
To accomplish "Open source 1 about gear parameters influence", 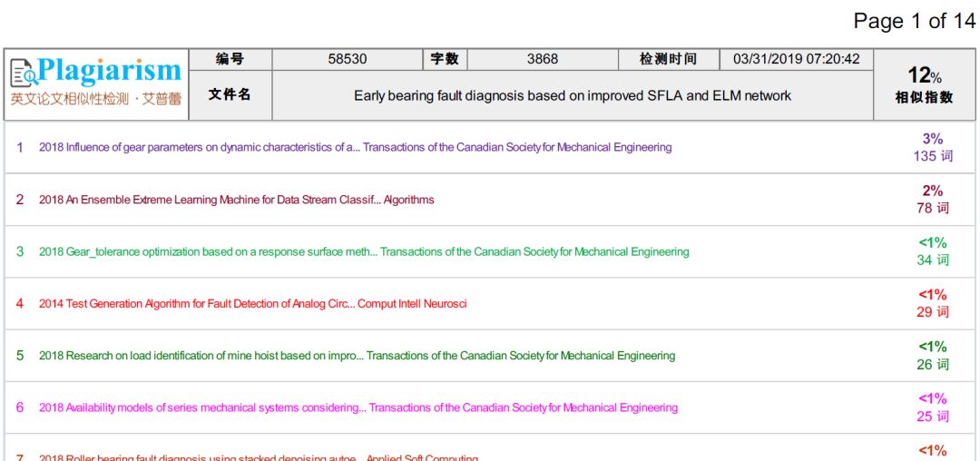I will (355, 147).
